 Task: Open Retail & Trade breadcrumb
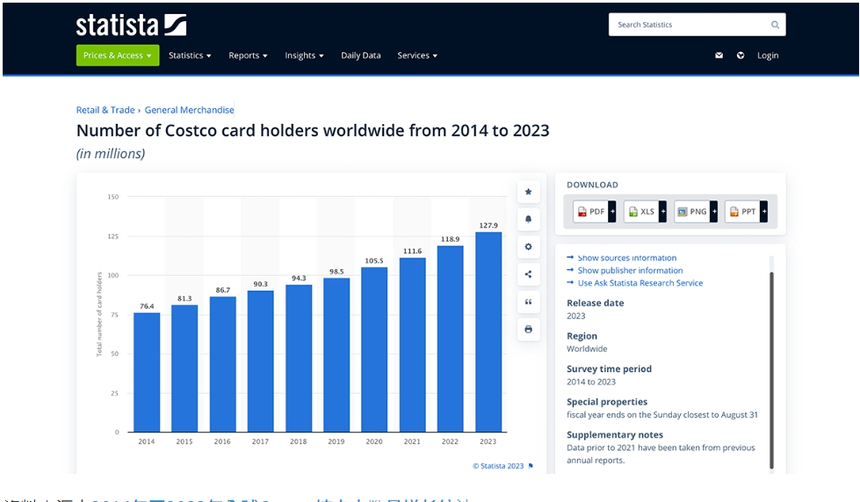(x=105, y=110)
